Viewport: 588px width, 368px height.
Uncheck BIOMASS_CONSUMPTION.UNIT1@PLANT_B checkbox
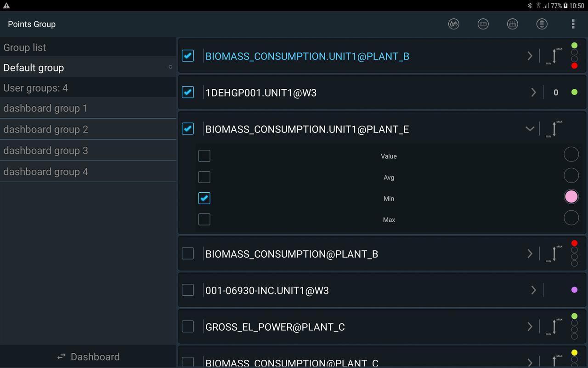pos(188,56)
